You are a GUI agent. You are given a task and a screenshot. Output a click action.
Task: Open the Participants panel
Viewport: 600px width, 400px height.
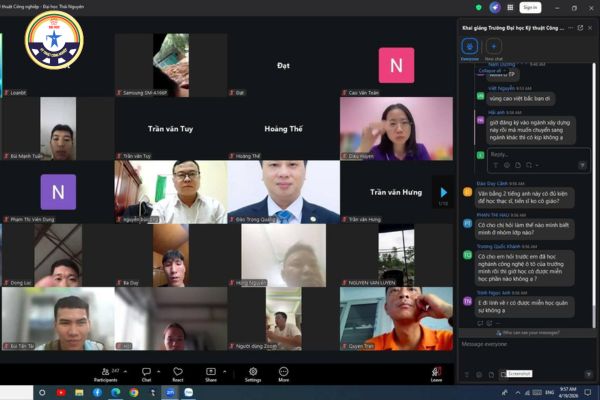(106, 374)
